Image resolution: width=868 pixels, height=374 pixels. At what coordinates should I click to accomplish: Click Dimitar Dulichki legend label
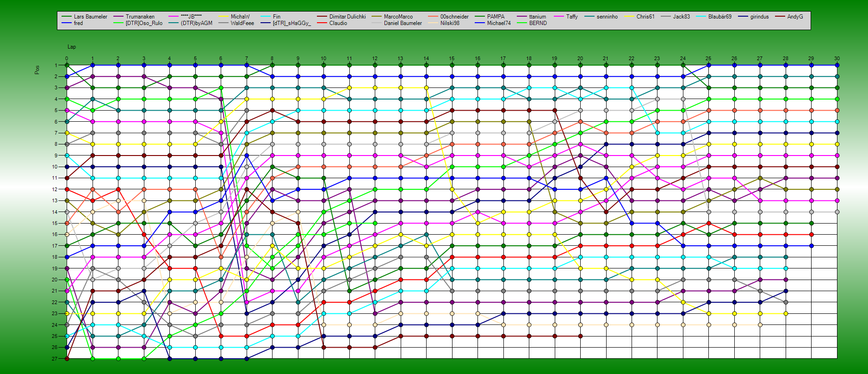(x=347, y=17)
